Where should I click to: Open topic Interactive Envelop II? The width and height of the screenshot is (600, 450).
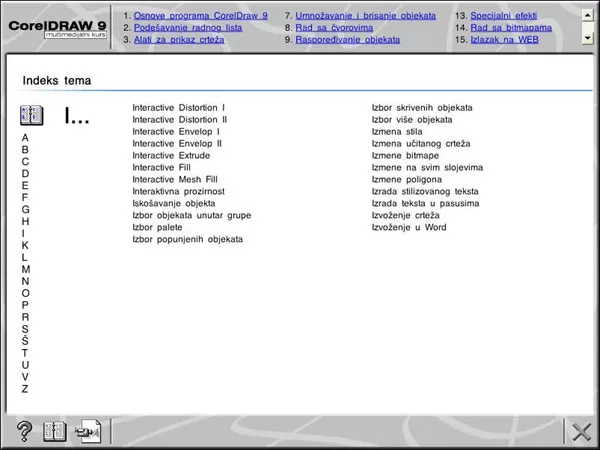(x=177, y=143)
